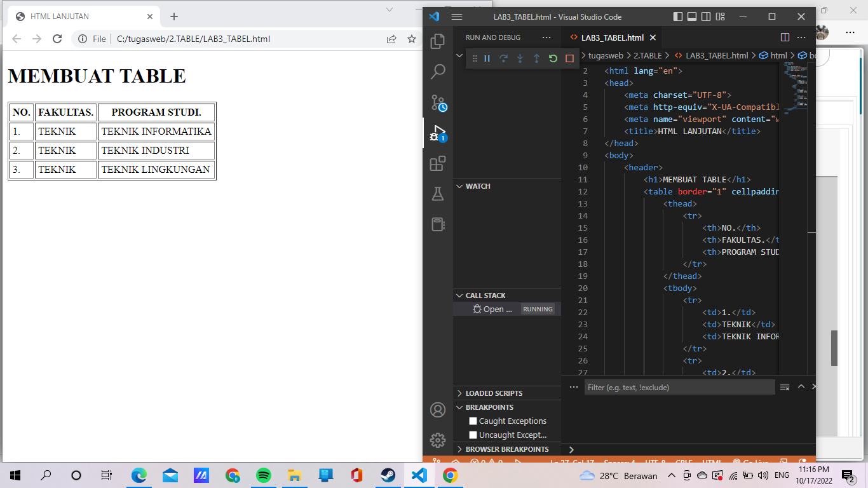Open the Search view in VS Code sidebar
The image size is (868, 488).
pos(438,71)
